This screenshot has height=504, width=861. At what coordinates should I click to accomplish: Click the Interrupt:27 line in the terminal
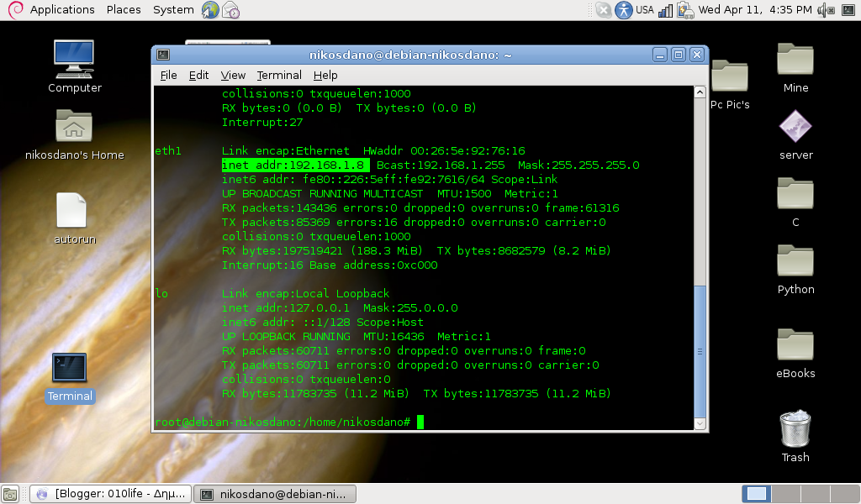262,123
